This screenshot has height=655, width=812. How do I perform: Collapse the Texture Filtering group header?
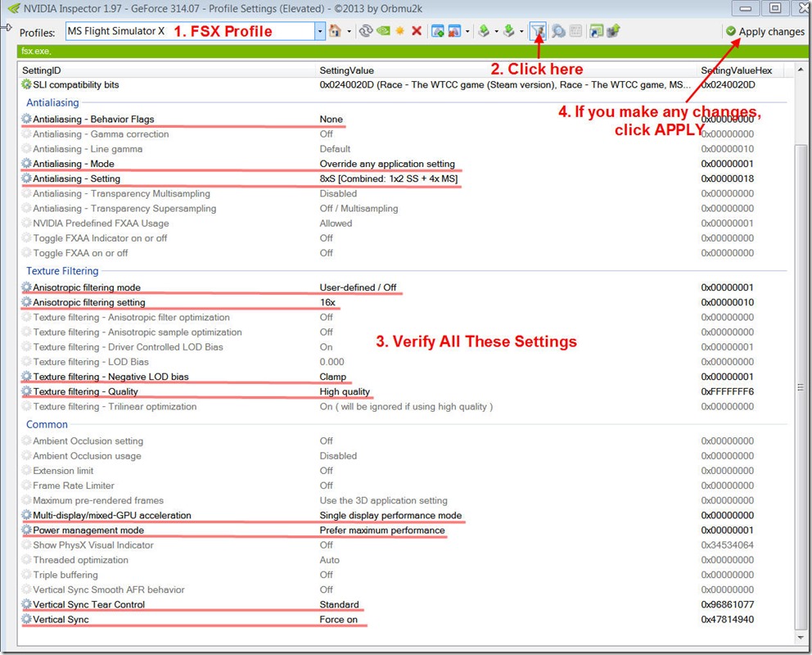tap(62, 271)
